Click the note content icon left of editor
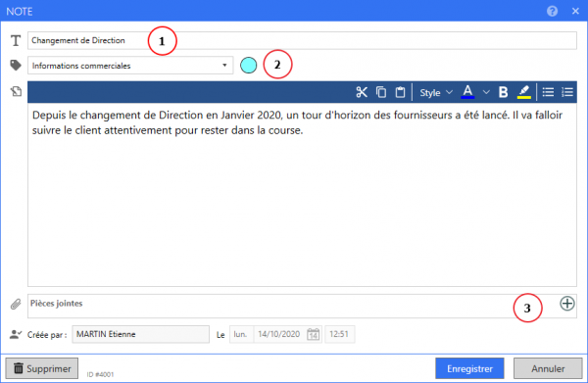588x383 pixels. (x=16, y=91)
